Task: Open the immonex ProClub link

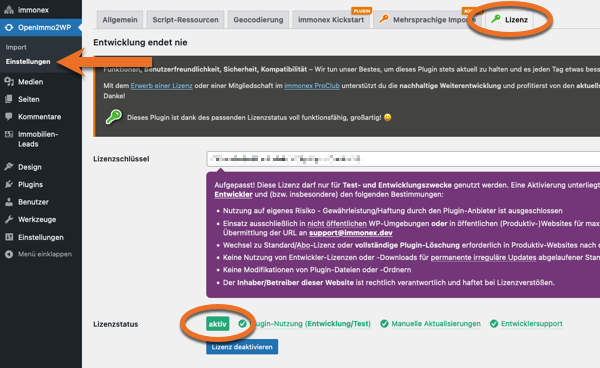Action: [312, 86]
